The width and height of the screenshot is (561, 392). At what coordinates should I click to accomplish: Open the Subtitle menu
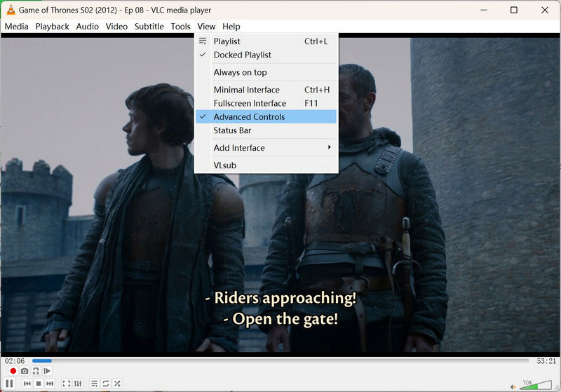pyautogui.click(x=149, y=27)
